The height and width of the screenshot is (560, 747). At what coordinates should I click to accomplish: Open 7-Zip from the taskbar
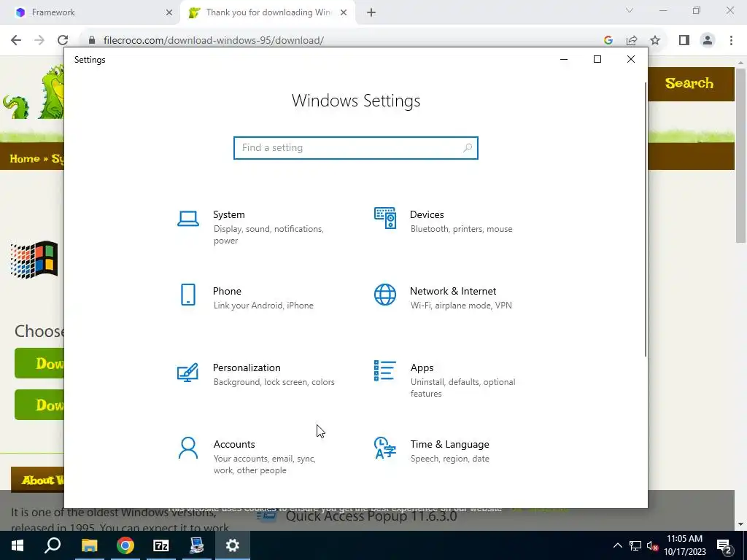[x=160, y=545]
